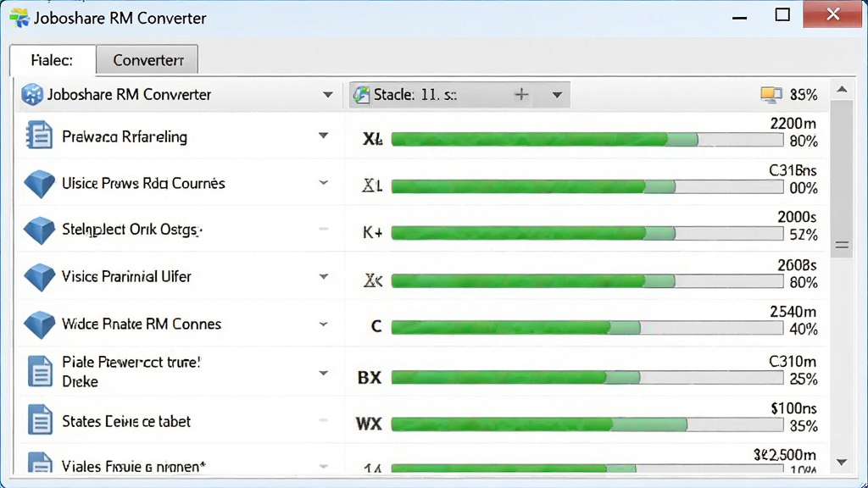868x488 pixels.
Task: Expand the Widce Rnate RM Connes chevron
Action: tap(324, 324)
